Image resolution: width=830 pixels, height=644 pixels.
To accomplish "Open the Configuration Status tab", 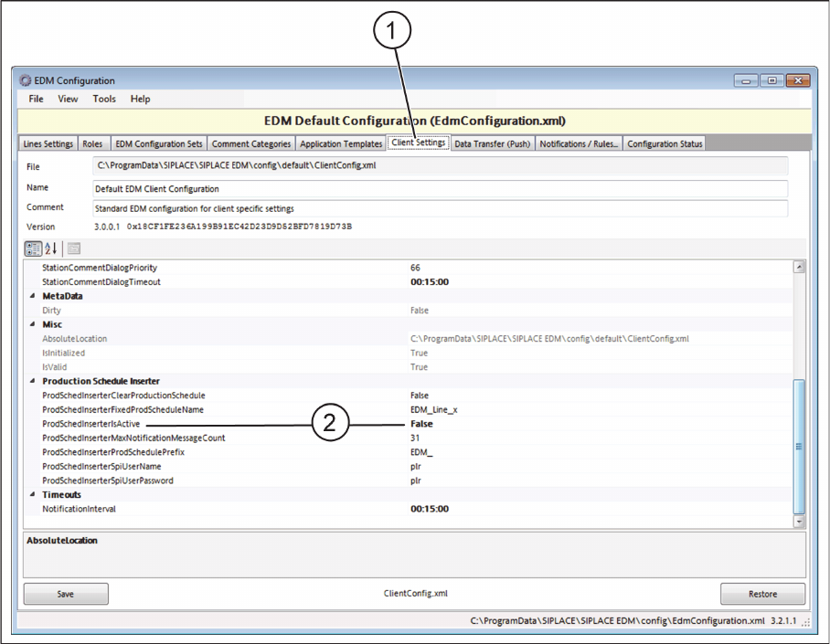I will [x=665, y=143].
